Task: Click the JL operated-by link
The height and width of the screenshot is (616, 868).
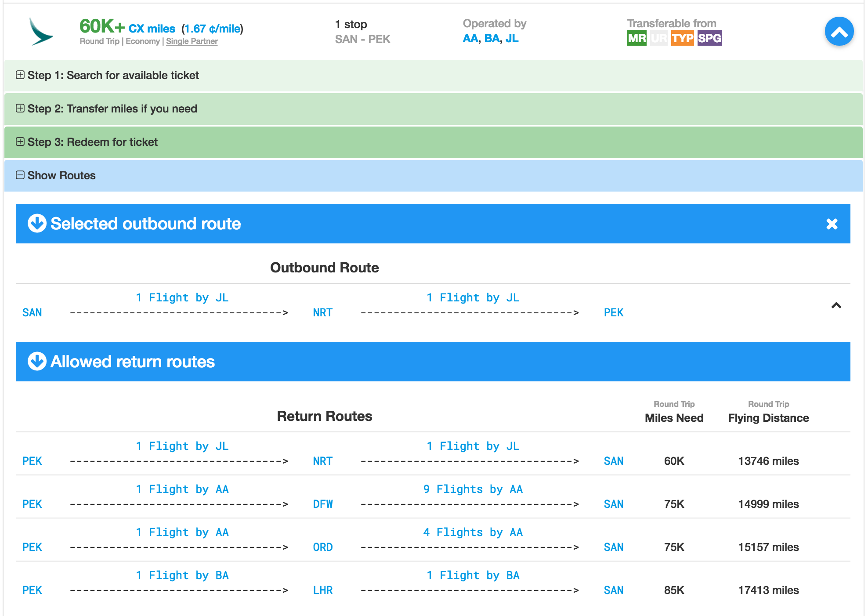Action: coord(512,39)
